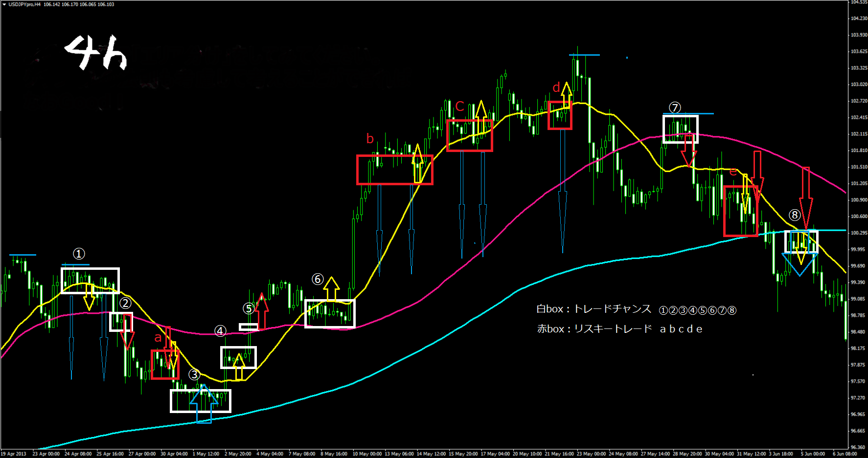The width and height of the screenshot is (868, 458).
Task: Click the 24 Apr 08:00 time label
Action: (x=78, y=454)
